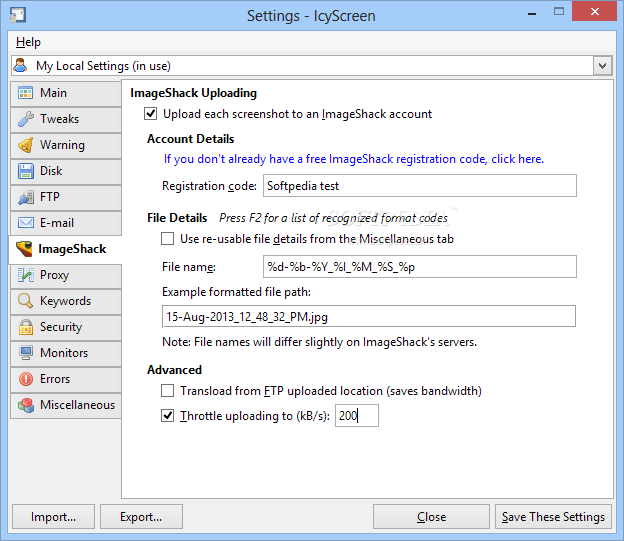Open the Keywords tab
The height and width of the screenshot is (541, 624).
[x=66, y=301]
